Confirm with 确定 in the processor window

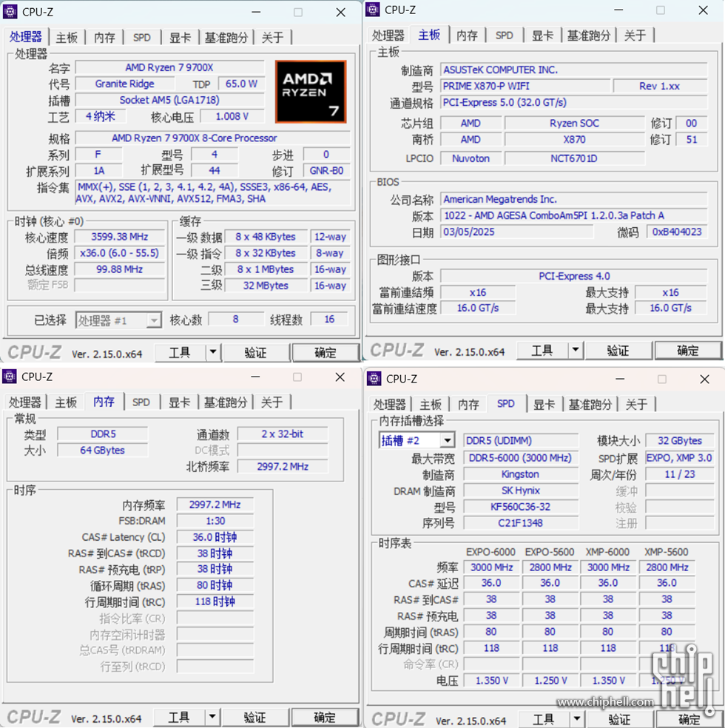click(326, 352)
